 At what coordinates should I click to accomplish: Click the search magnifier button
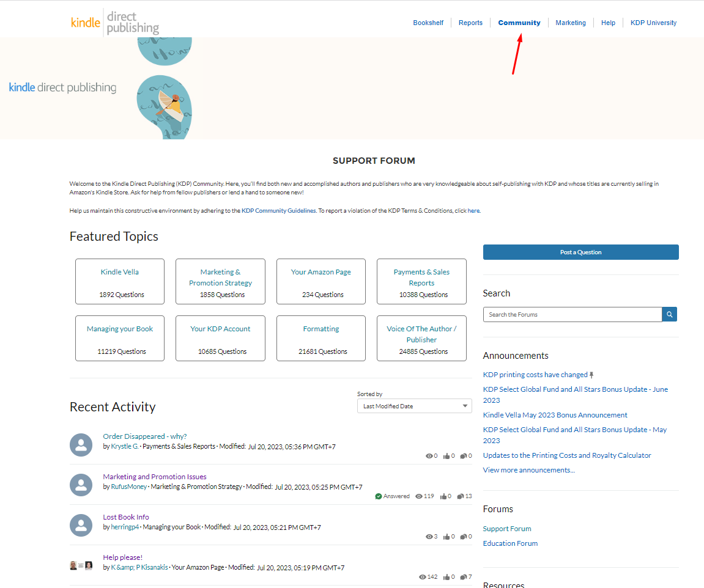pyautogui.click(x=669, y=314)
